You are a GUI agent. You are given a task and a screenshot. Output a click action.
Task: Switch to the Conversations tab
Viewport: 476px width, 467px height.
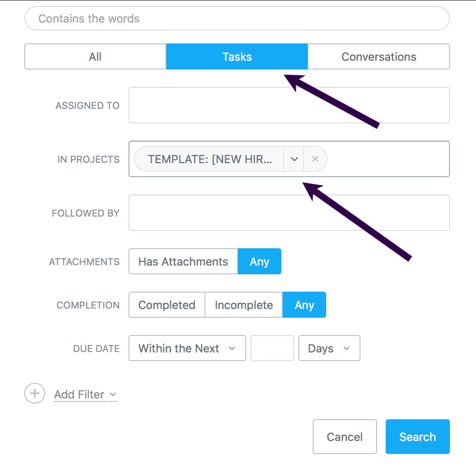pos(379,56)
